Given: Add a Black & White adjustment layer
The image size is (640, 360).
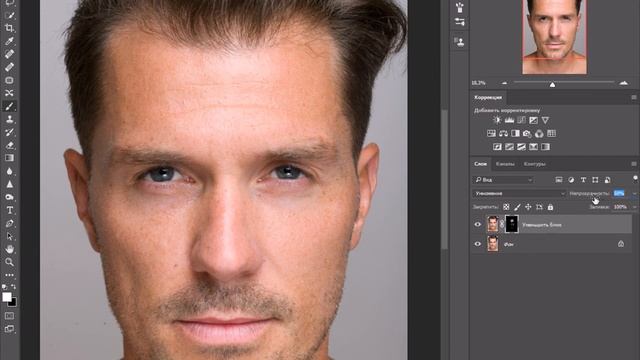Looking at the screenshot, I should pyautogui.click(x=516, y=133).
